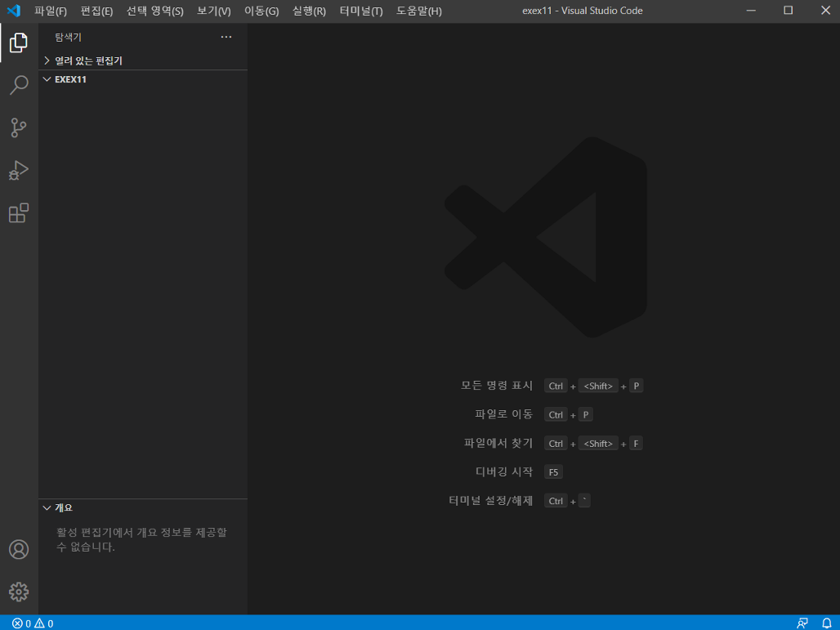Screen dimensions: 840x630
Task: Open the Manage gear icon
Action: pyautogui.click(x=19, y=592)
